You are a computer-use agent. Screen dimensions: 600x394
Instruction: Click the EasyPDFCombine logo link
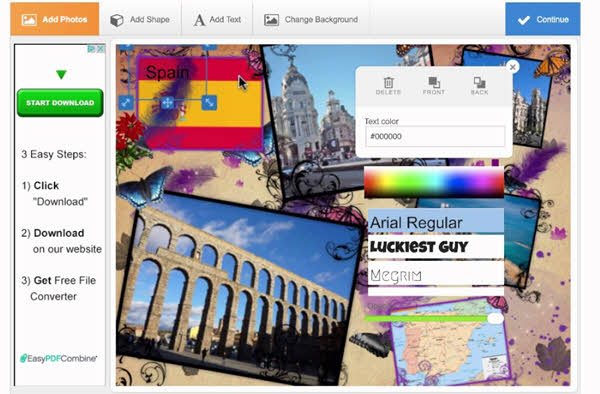pos(59,358)
